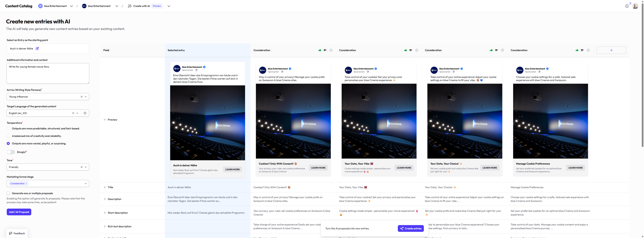Check Generate one or multiple proposals
This screenshot has width=644, height=238.
8,193
